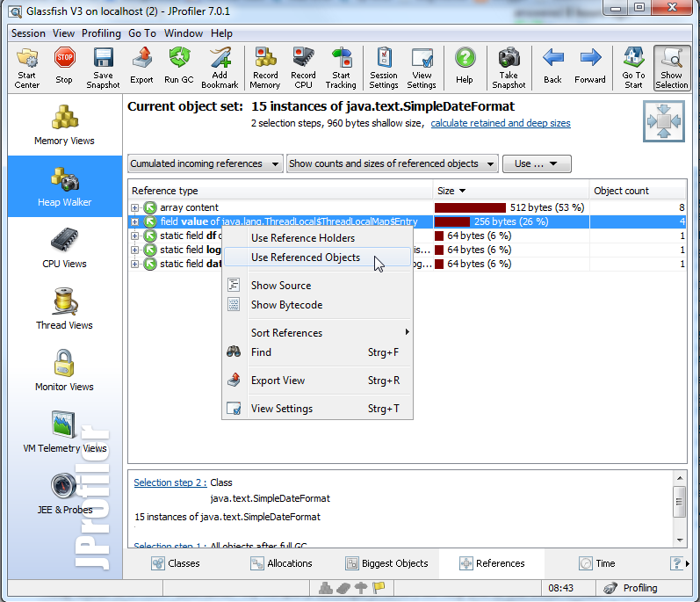
Task: Open VM Telemetry Views
Action: point(65,432)
